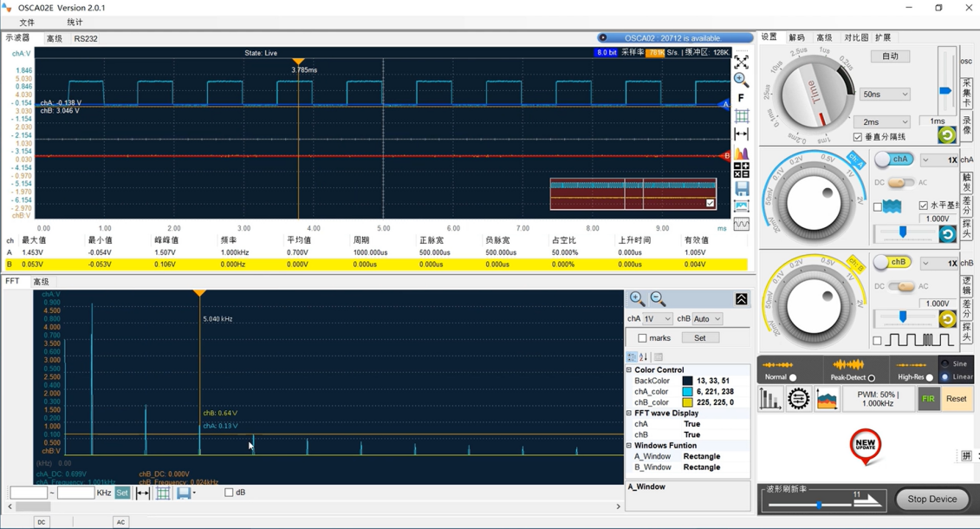
Task: Select the Peak-Detect acquisition mode
Action: (872, 378)
